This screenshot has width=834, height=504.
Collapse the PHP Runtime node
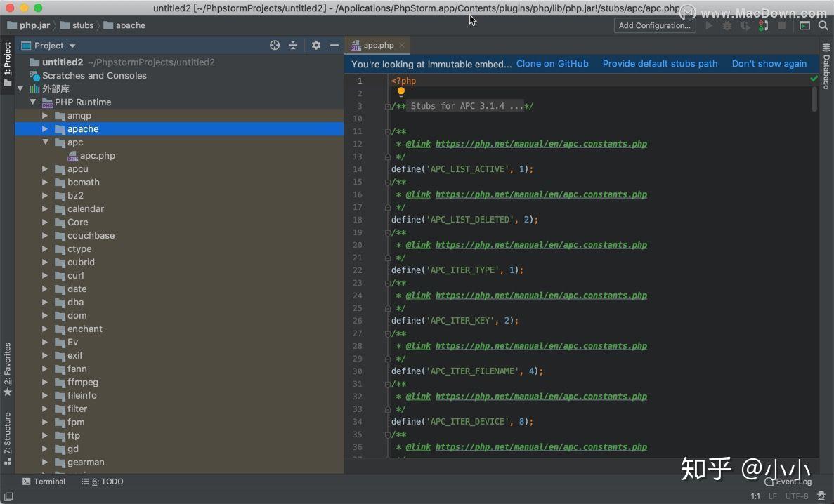point(33,102)
